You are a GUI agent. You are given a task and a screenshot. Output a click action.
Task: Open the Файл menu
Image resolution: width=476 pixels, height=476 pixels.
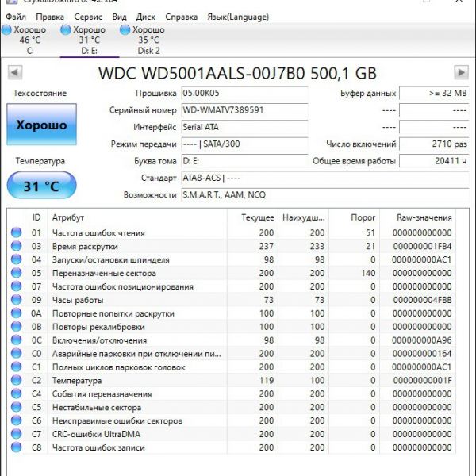point(16,17)
